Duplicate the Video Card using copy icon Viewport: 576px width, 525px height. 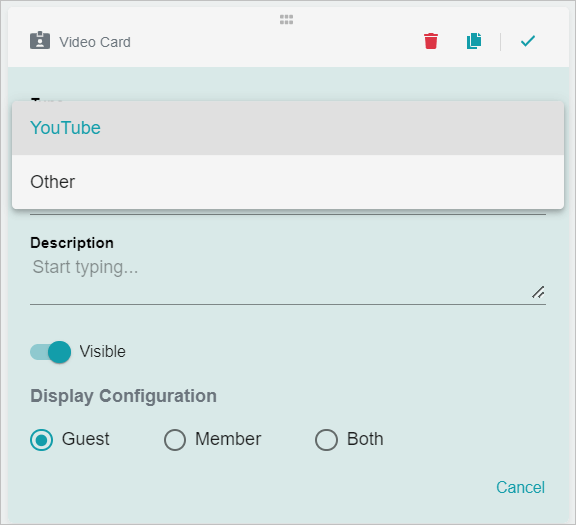coord(474,41)
